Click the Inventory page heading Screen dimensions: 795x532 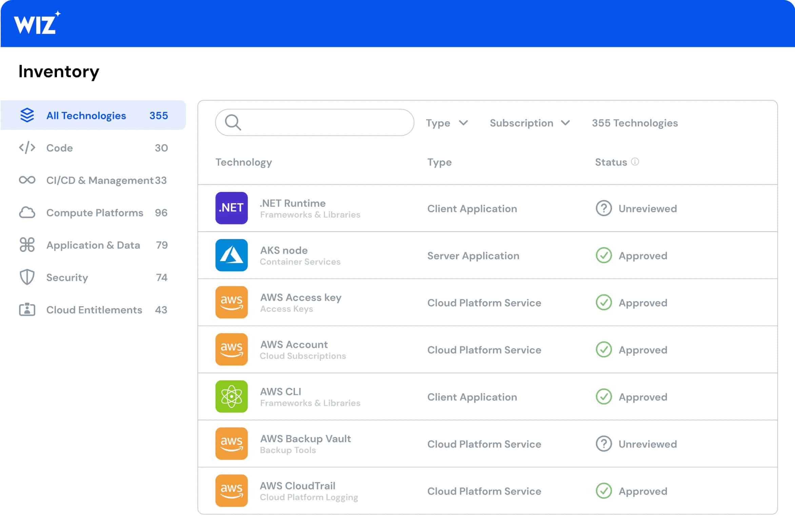click(x=59, y=72)
